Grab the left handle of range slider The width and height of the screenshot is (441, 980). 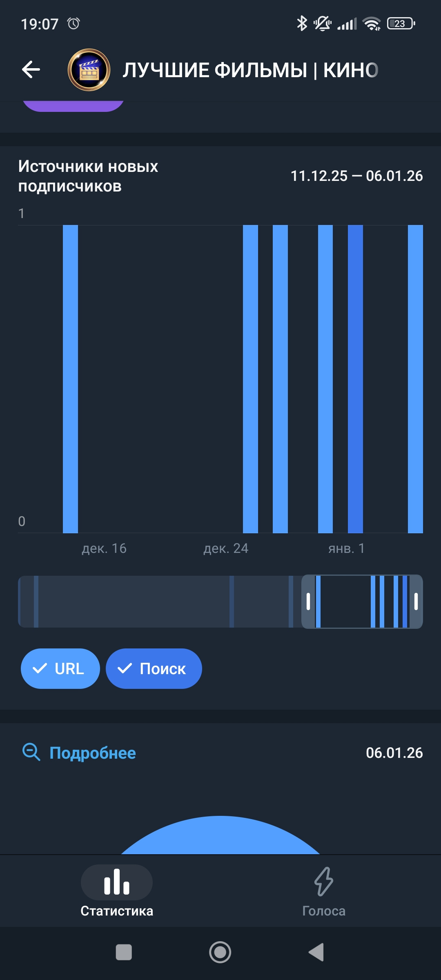(x=308, y=601)
